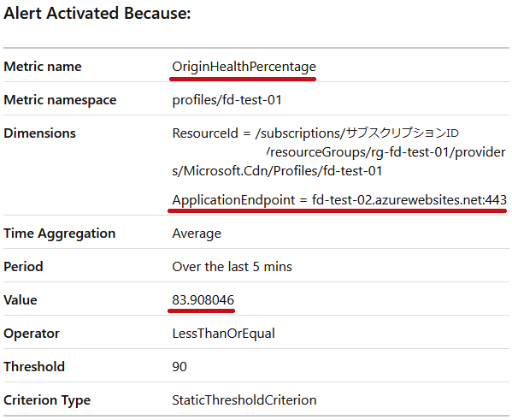The width and height of the screenshot is (512, 420).
Task: Click the profiles/fd-test-01 namespace value
Action: coord(227,100)
